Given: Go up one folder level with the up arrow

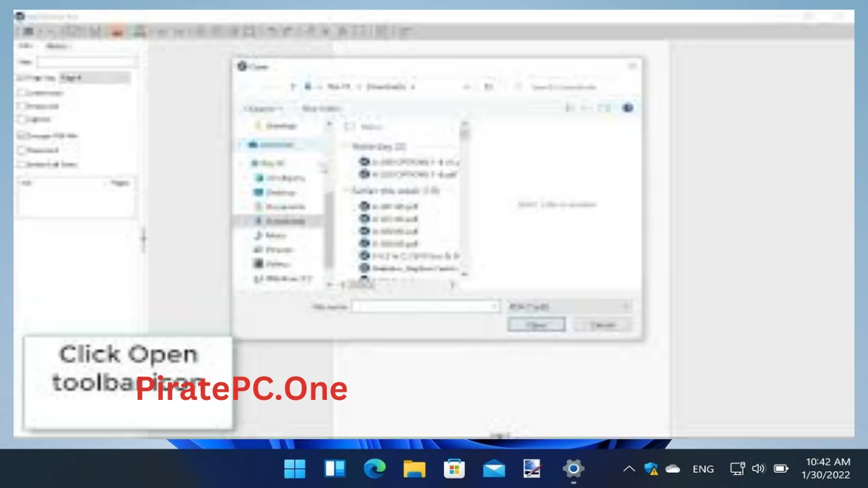Looking at the screenshot, I should [293, 87].
